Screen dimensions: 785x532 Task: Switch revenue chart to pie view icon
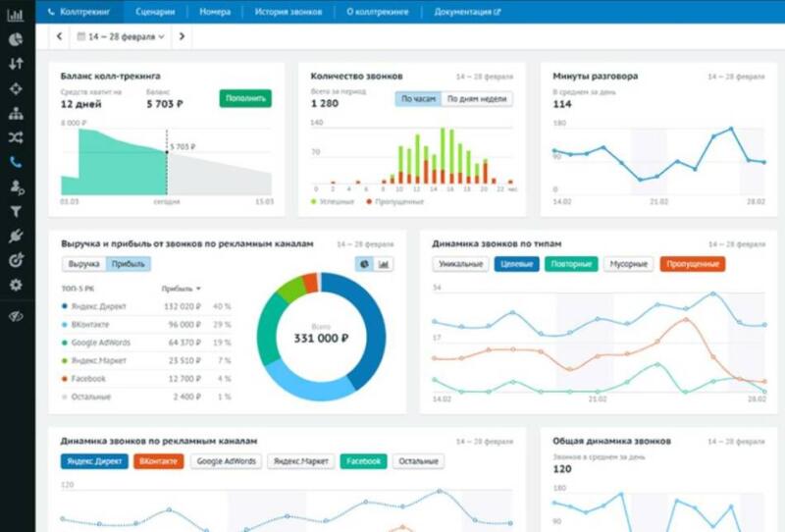364,264
